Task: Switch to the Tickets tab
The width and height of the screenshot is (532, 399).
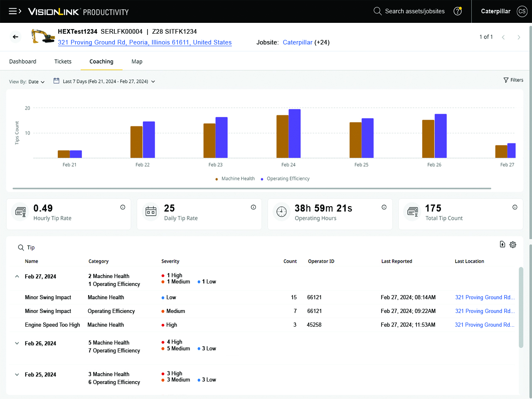Action: (x=63, y=61)
